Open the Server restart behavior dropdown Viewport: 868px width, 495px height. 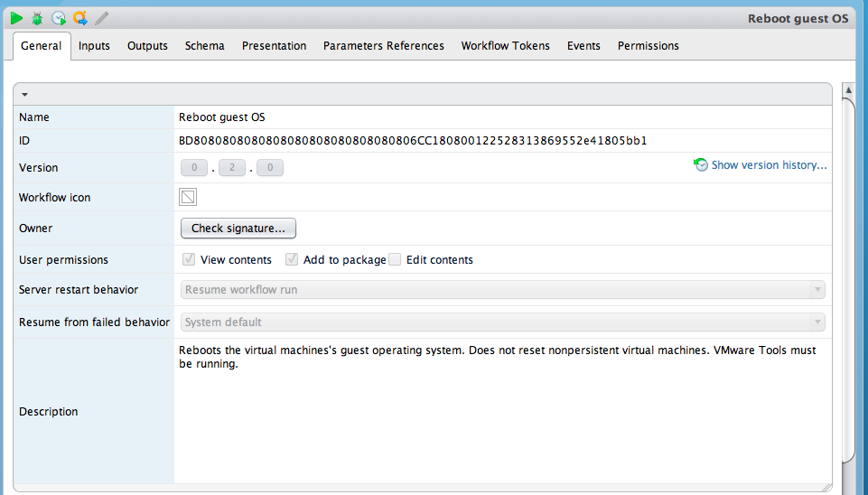pyautogui.click(x=503, y=290)
